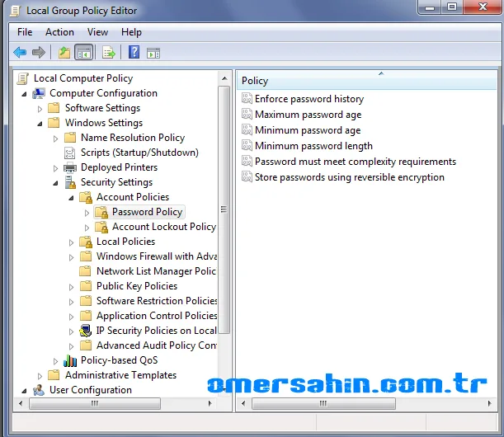Click the IP Security Policies icon
Screen dimensions: 504x437
point(86,331)
